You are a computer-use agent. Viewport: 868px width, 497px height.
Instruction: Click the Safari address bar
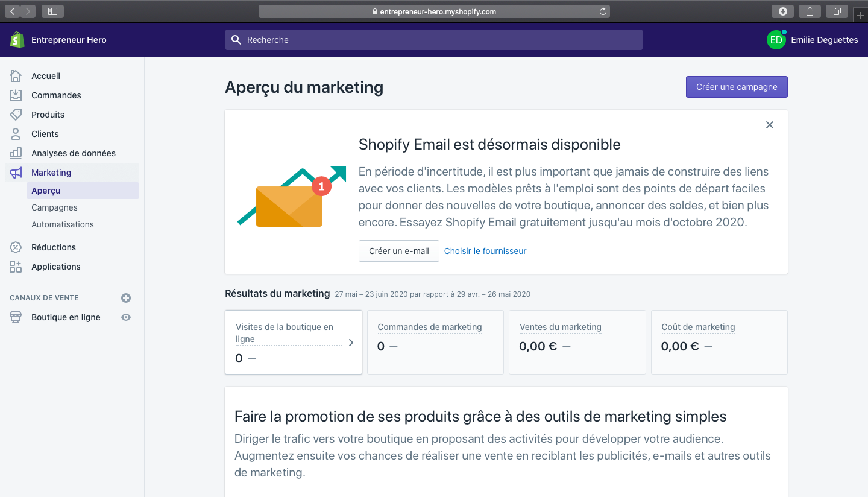point(434,11)
